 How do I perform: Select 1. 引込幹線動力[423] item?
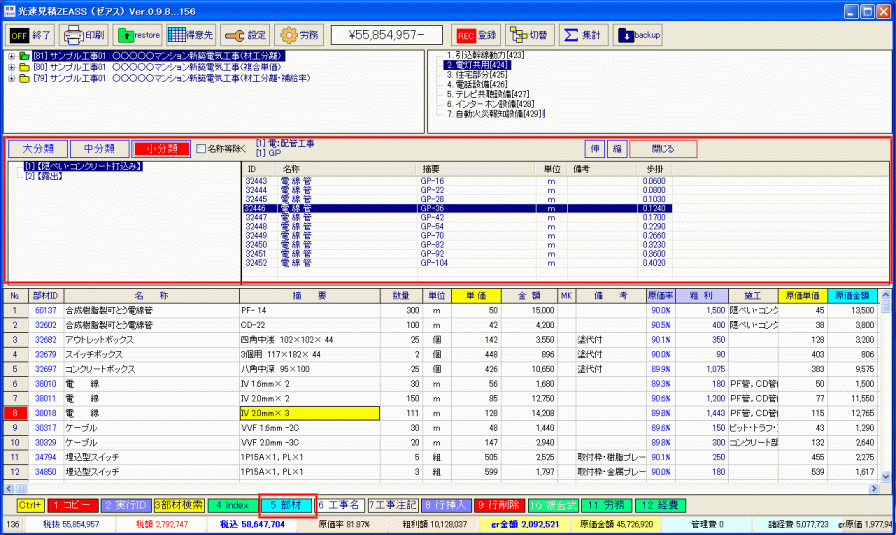tap(485, 55)
